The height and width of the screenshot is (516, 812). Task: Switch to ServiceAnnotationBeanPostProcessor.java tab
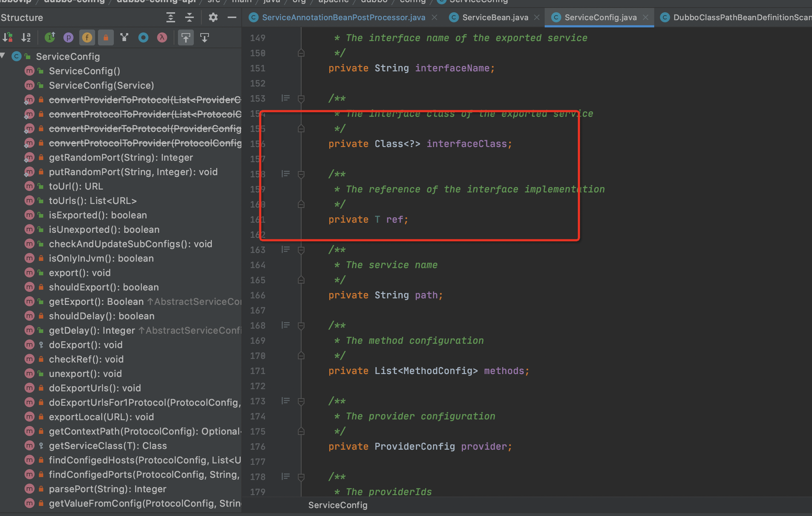pos(344,17)
